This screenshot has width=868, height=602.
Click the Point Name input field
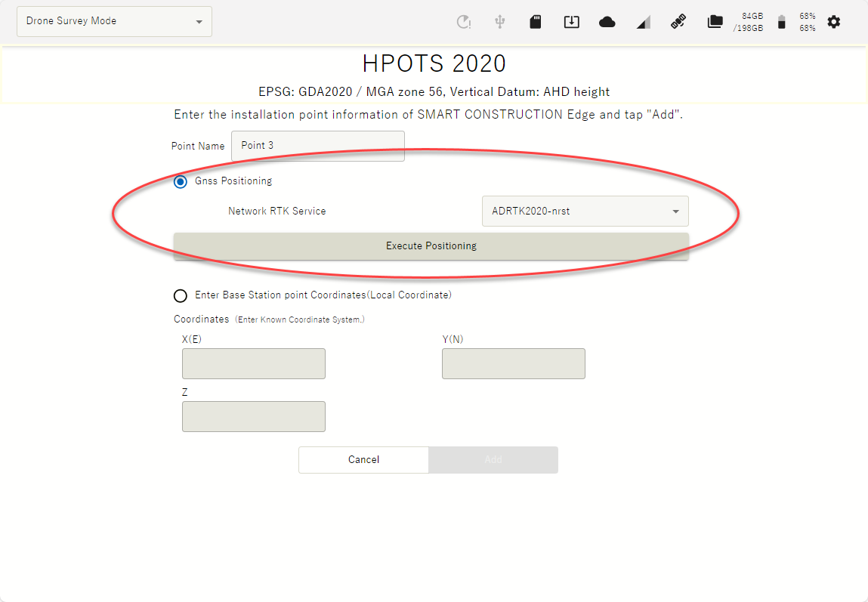click(x=318, y=146)
